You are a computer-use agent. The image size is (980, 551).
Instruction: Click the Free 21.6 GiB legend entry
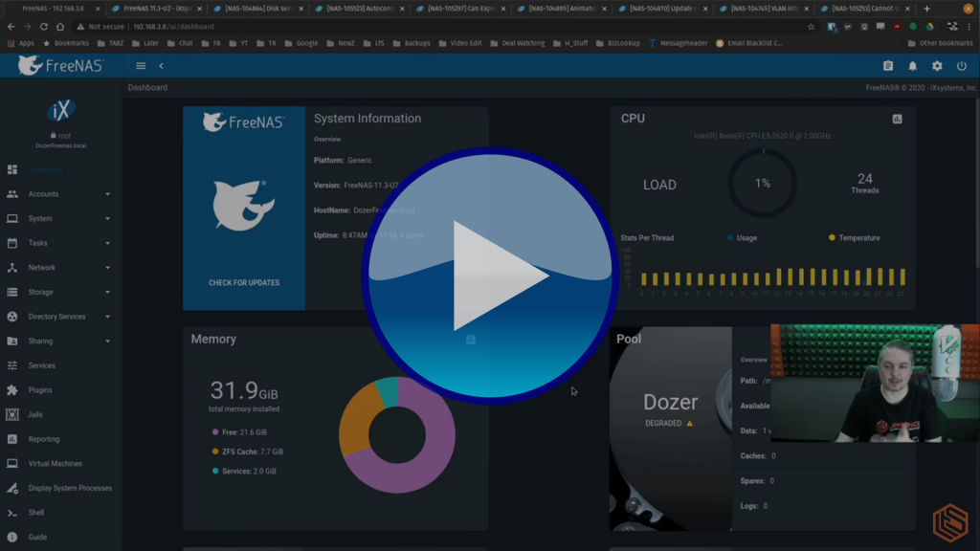tap(239, 432)
